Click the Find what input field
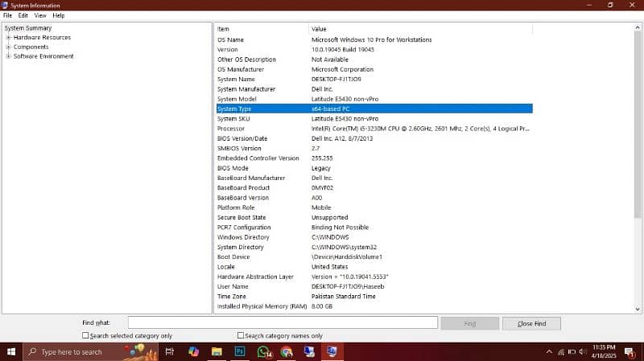Viewport: 644px width, 361px height. (x=283, y=322)
